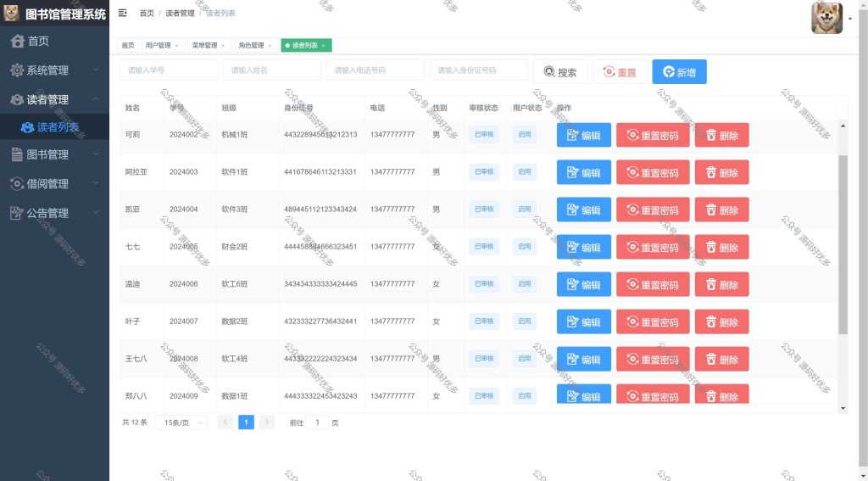The width and height of the screenshot is (868, 481).
Task: Delete the reader 凯亚
Action: [x=722, y=210]
